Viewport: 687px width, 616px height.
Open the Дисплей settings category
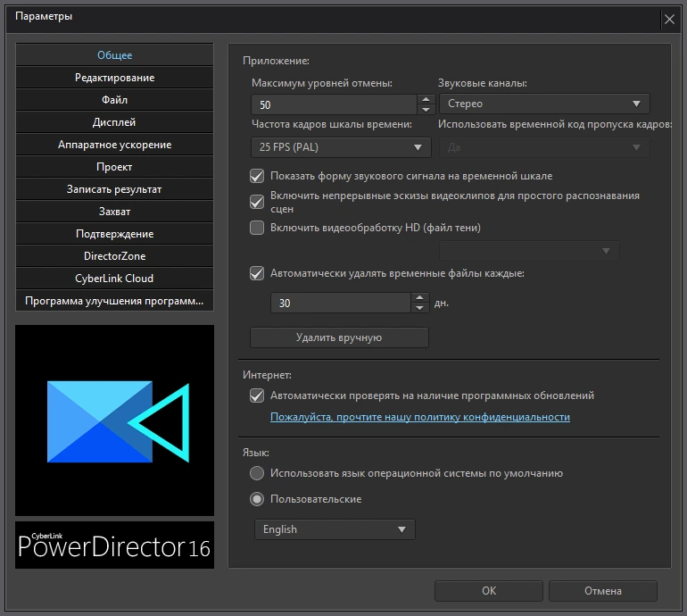(x=114, y=122)
